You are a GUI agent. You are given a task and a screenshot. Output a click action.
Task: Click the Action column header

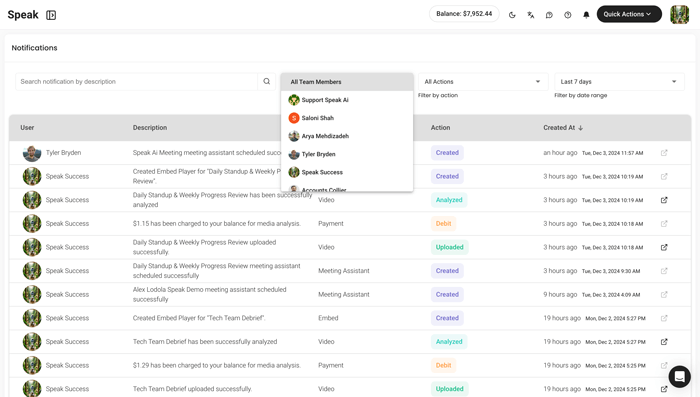(x=441, y=128)
